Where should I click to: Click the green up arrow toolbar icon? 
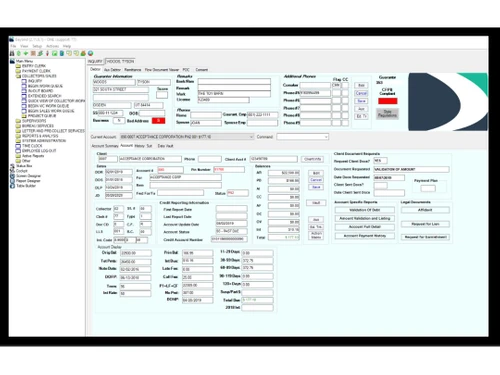pyautogui.click(x=19, y=53)
